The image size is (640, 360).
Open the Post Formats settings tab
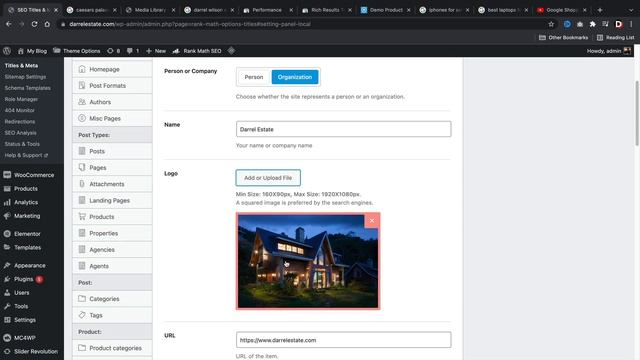tap(112, 86)
